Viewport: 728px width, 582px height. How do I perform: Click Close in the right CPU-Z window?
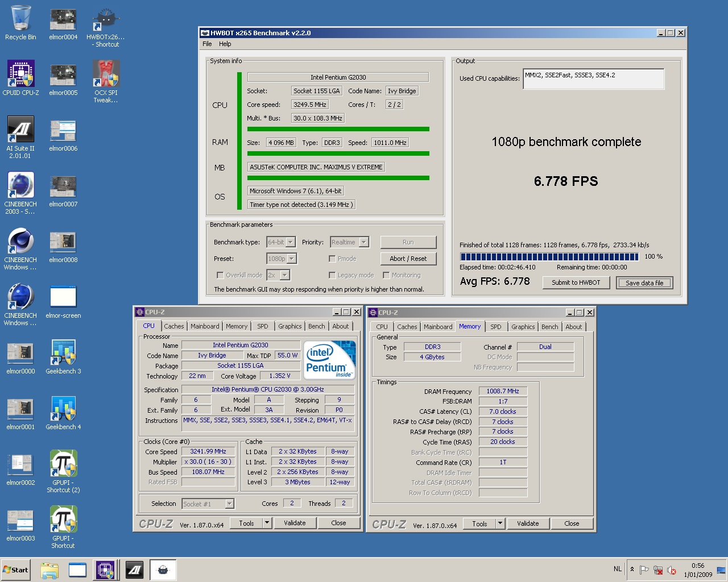click(x=572, y=523)
